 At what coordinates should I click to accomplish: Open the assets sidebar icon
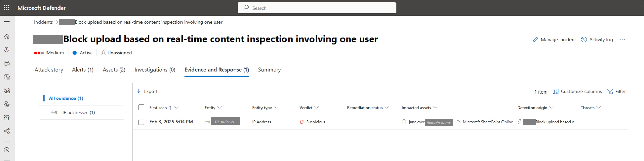[x=7, y=117]
